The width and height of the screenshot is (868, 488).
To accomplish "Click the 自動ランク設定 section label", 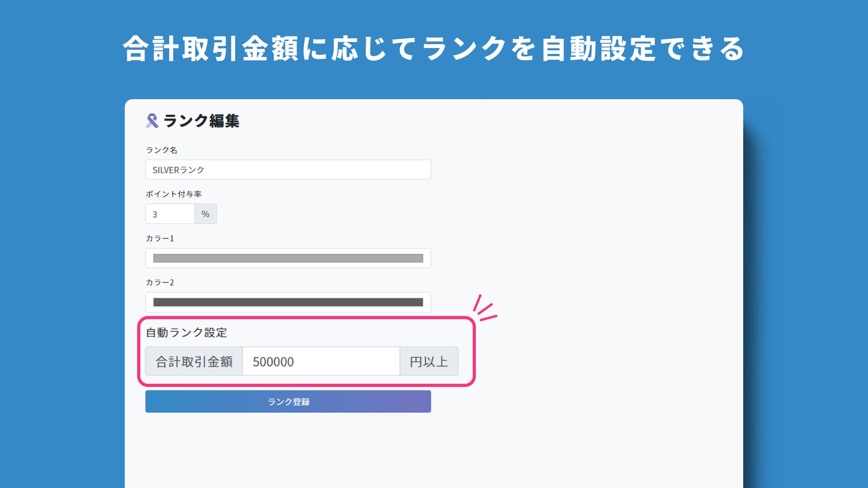I will (x=187, y=333).
